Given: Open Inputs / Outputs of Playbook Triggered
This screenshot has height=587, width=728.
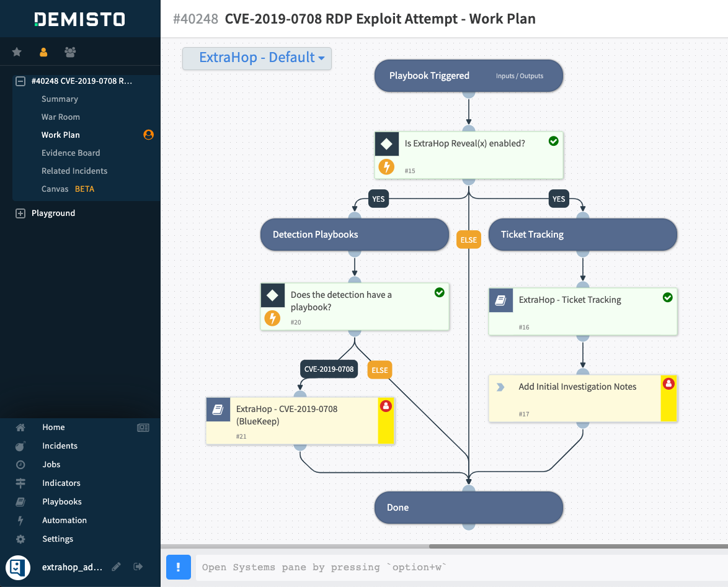Looking at the screenshot, I should click(519, 76).
